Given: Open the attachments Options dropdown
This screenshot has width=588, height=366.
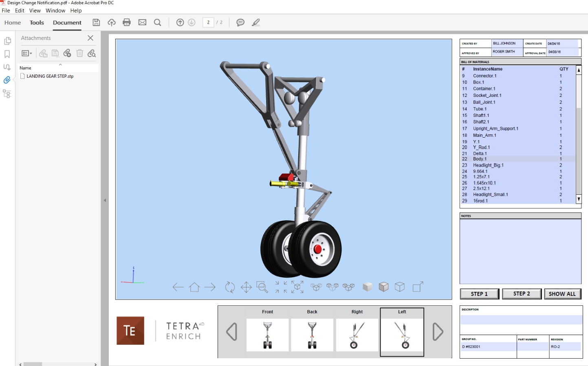Looking at the screenshot, I should pyautogui.click(x=27, y=53).
